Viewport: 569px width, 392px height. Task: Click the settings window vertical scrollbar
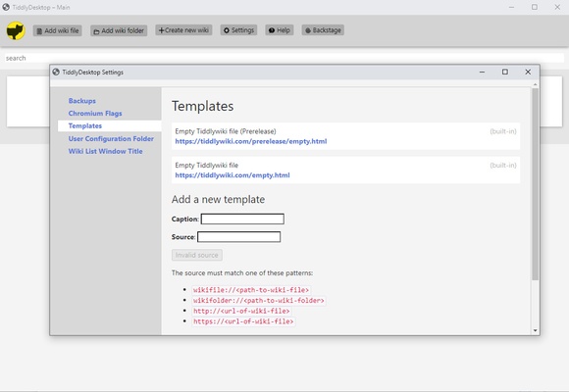pyautogui.click(x=535, y=184)
